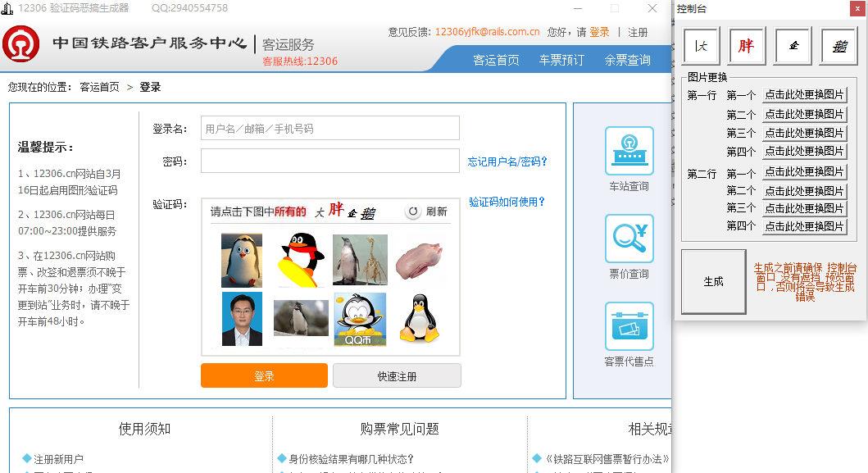Screen dimensions: 868x473
Task: Select first preview character tile in console
Action: (702, 46)
